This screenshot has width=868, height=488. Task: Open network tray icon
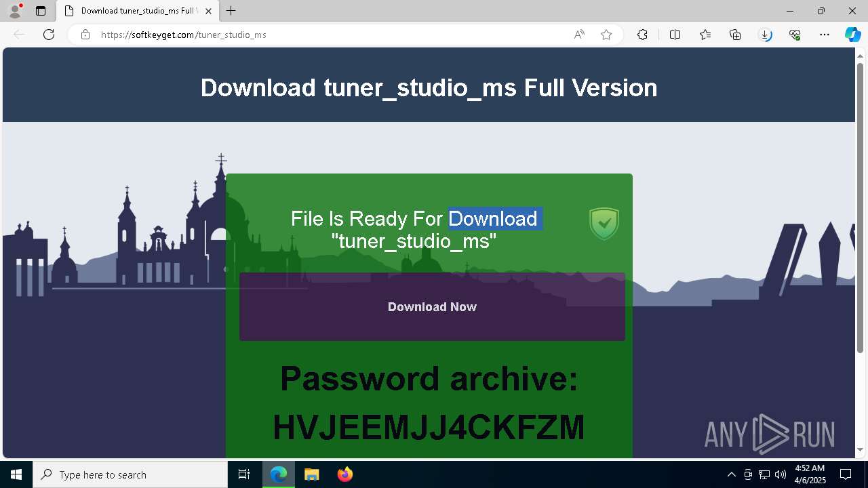764,474
